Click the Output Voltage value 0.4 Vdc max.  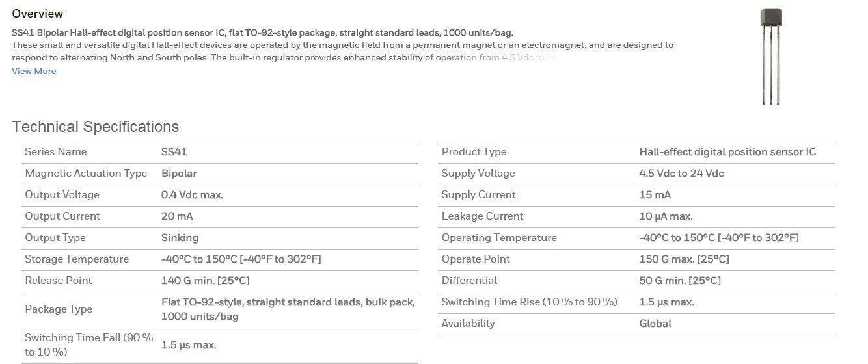192,194
